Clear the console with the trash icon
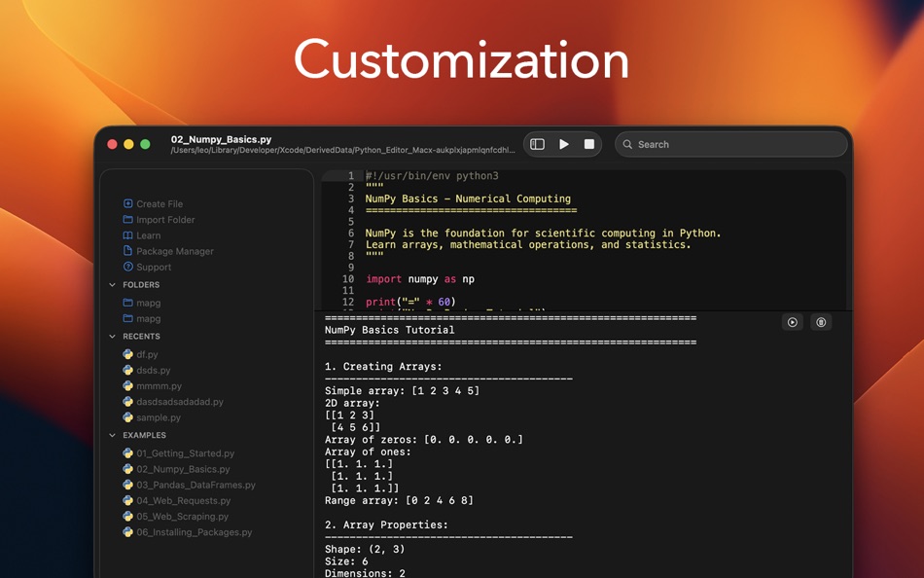The image size is (924, 578). pyautogui.click(x=820, y=322)
